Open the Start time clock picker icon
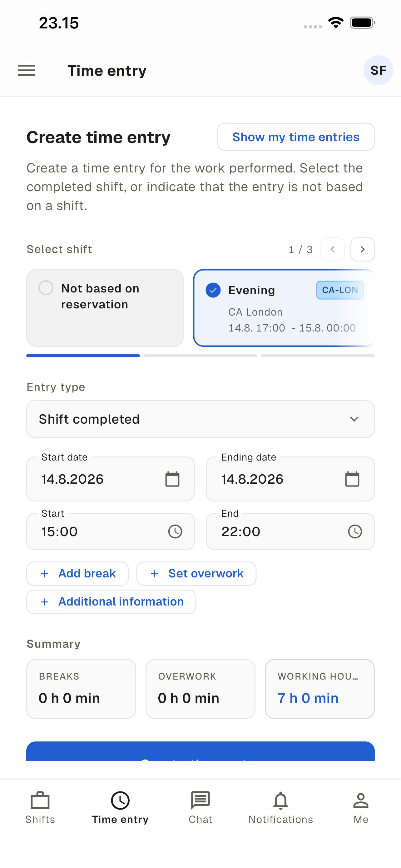The width and height of the screenshot is (401, 868). tap(175, 531)
